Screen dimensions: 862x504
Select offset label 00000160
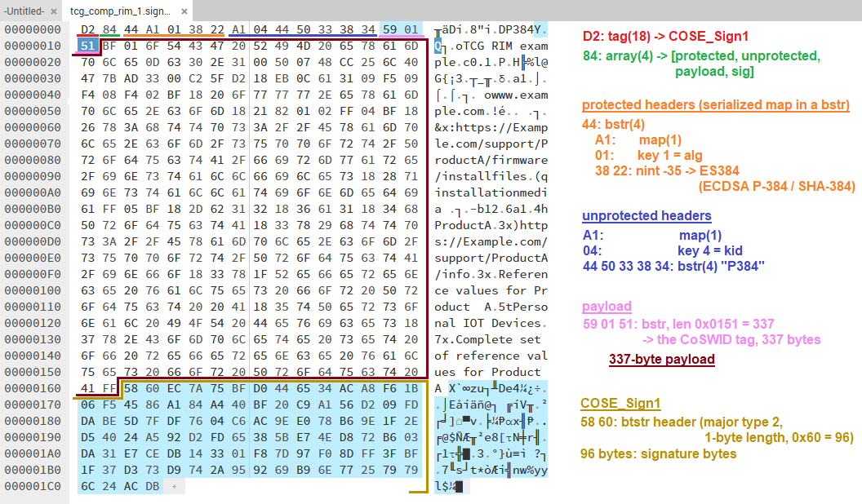(33, 389)
